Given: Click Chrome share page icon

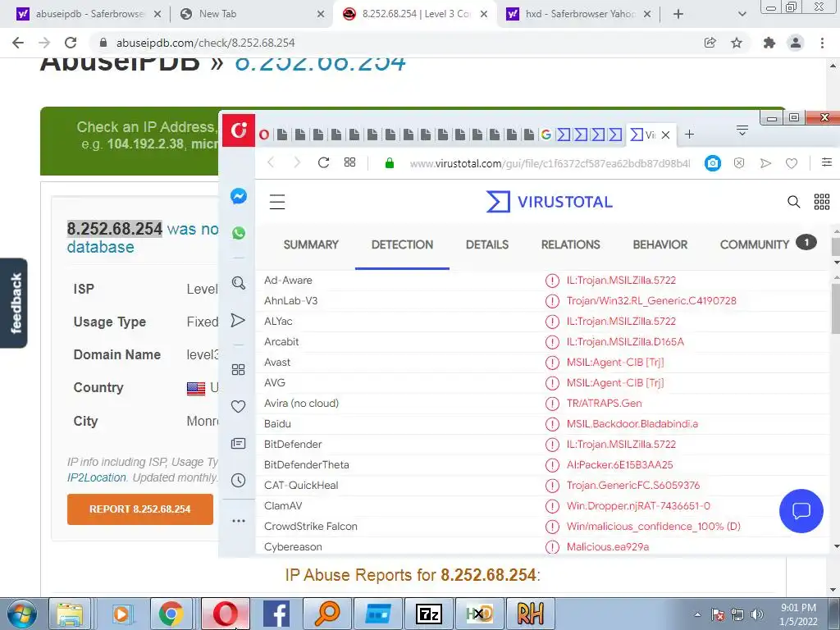Looking at the screenshot, I should 710,43.
